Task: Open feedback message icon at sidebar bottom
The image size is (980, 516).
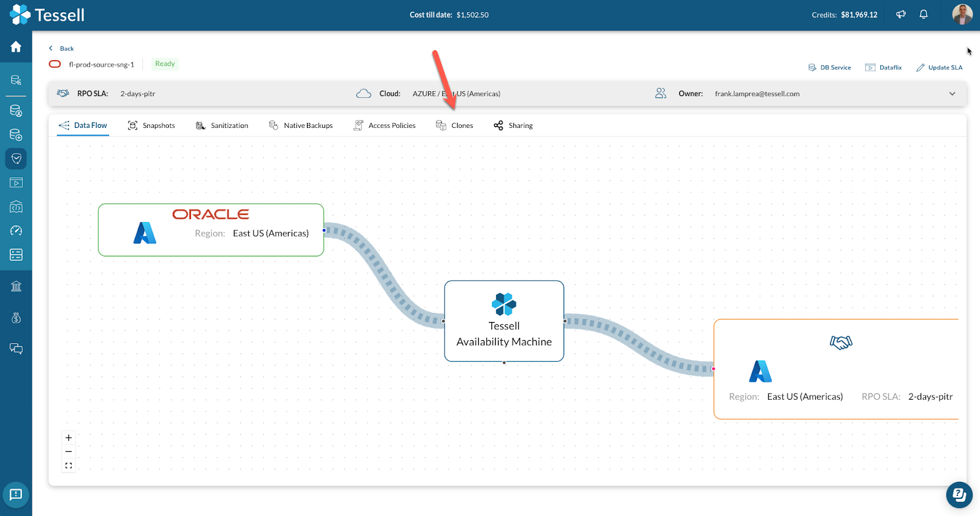Action: click(16, 495)
